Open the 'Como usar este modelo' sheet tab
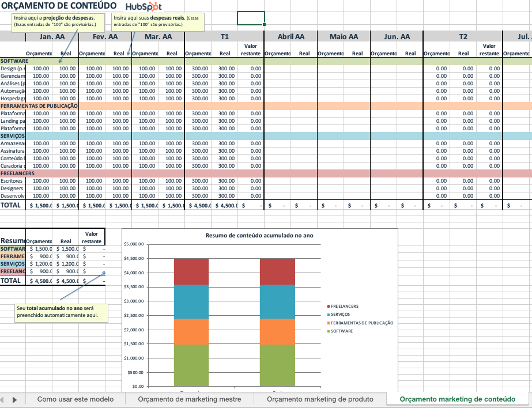532x408 pixels. coord(75,399)
